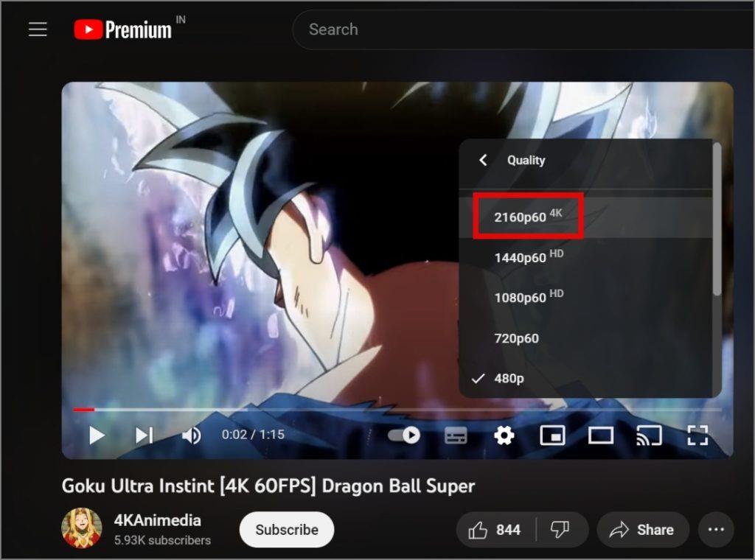Image resolution: width=755 pixels, height=560 pixels.
Task: Pick 720p60 quality
Action: coord(585,338)
